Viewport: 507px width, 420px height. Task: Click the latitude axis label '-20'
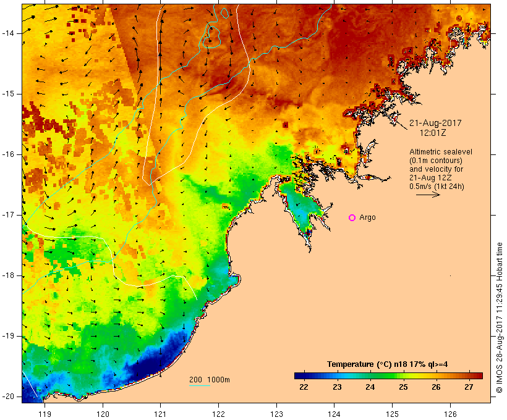(8, 397)
